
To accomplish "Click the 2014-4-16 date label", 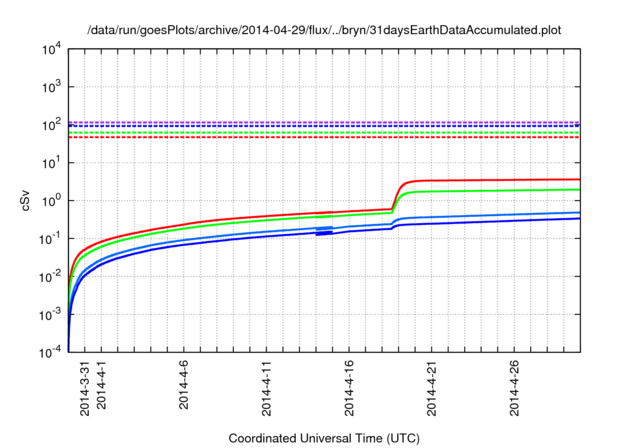I will coord(349,388).
